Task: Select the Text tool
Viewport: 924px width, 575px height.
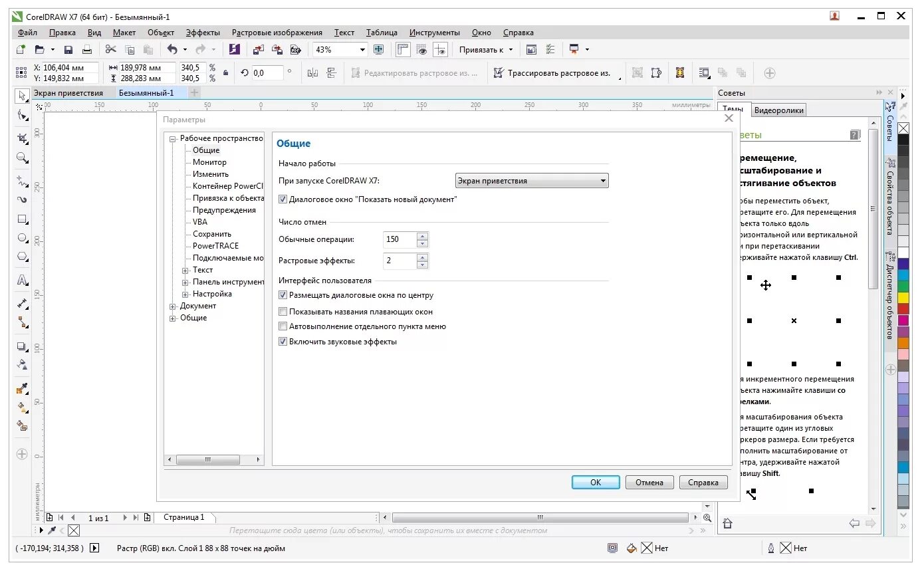Action: pos(22,280)
